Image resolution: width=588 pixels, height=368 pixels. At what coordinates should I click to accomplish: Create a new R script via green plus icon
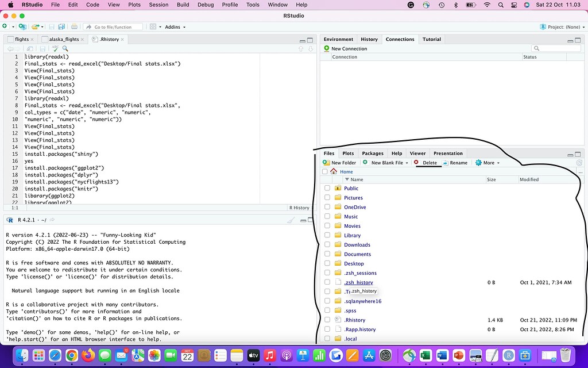tap(6, 26)
